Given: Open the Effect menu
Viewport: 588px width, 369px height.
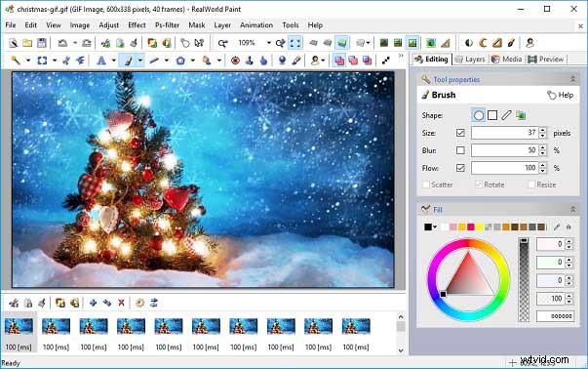Looking at the screenshot, I should point(137,25).
